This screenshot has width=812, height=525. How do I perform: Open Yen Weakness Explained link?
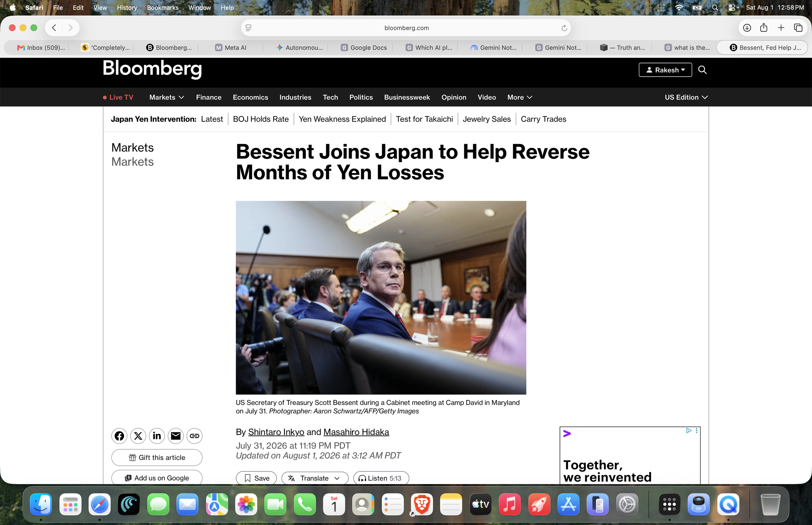click(x=342, y=119)
